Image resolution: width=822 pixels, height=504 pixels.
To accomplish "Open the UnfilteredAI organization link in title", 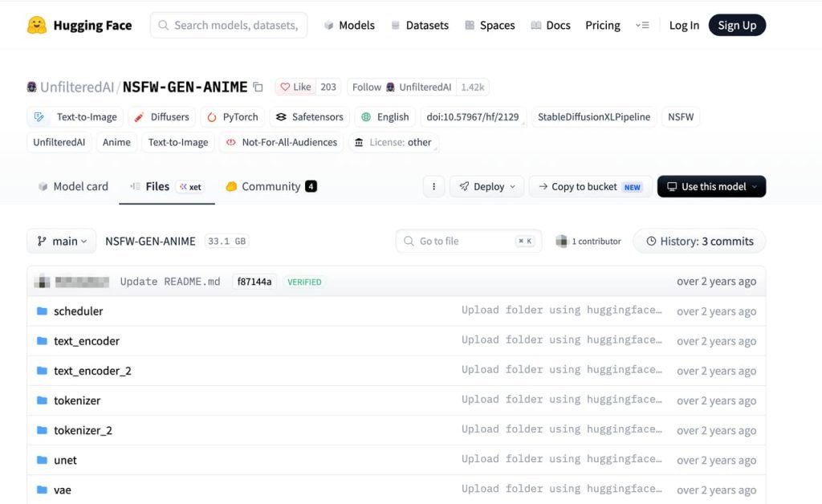I will (77, 87).
